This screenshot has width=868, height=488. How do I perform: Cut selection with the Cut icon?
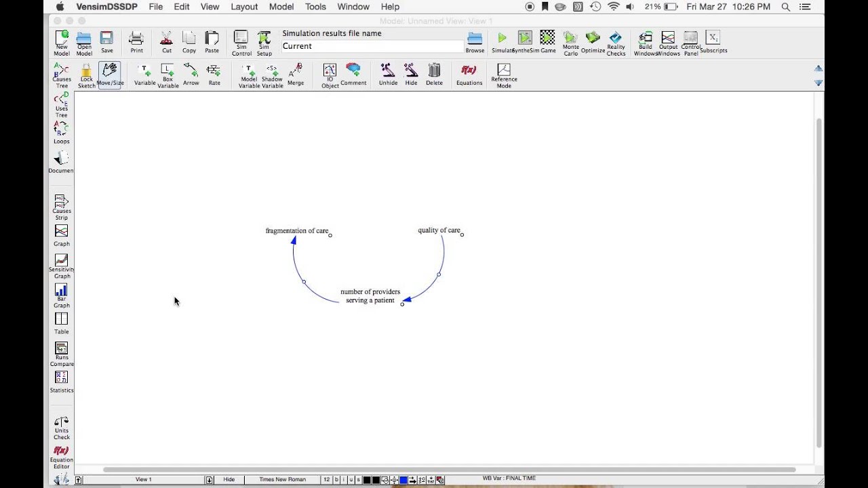167,42
